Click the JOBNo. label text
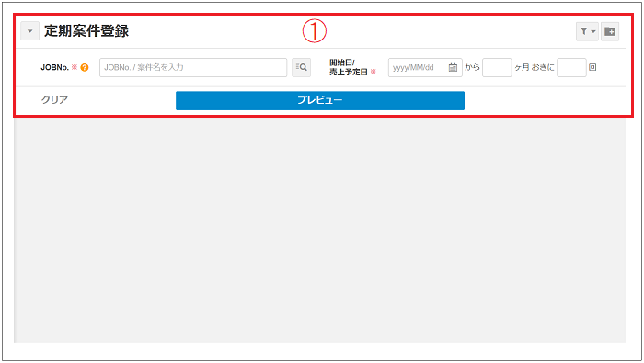This screenshot has height=363, width=644. pos(54,67)
